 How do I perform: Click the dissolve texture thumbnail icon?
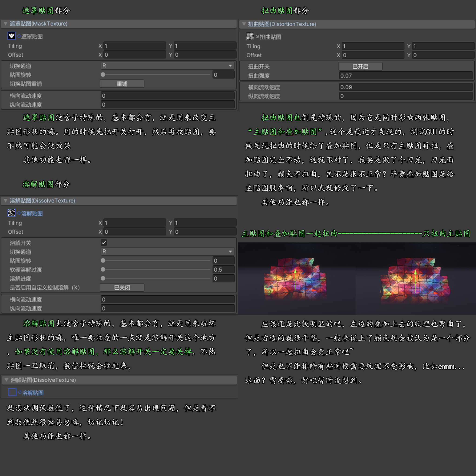pos(11,213)
